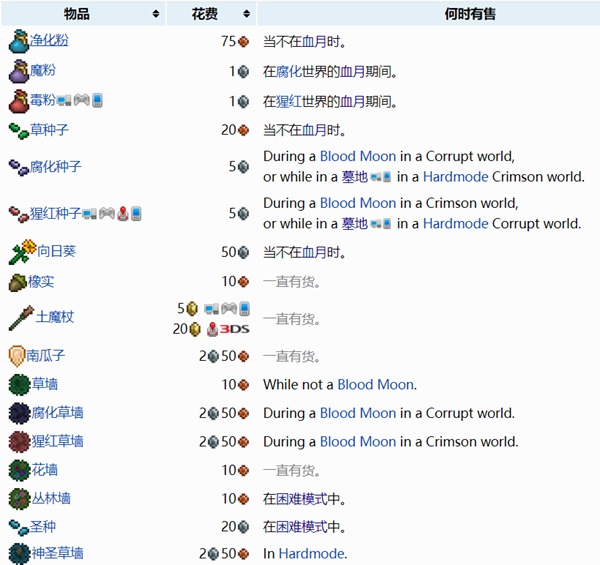600x565 pixels.
Task: Follow Blood Moon link in 草墙 row
Action: [375, 384]
